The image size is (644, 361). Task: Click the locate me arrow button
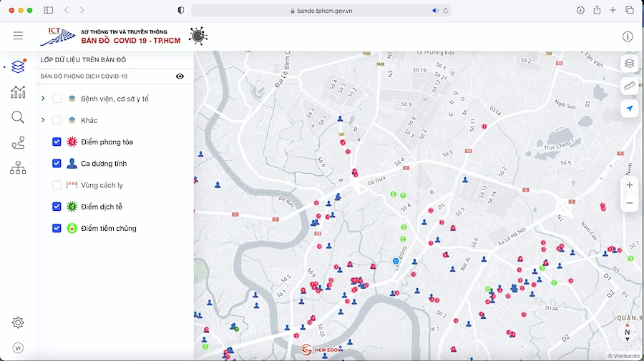coord(630,109)
